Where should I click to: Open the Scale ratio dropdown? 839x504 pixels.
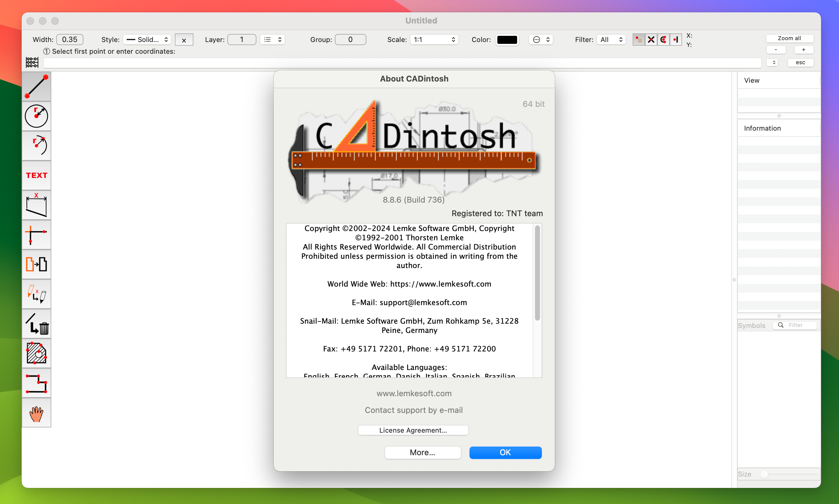[x=434, y=40]
